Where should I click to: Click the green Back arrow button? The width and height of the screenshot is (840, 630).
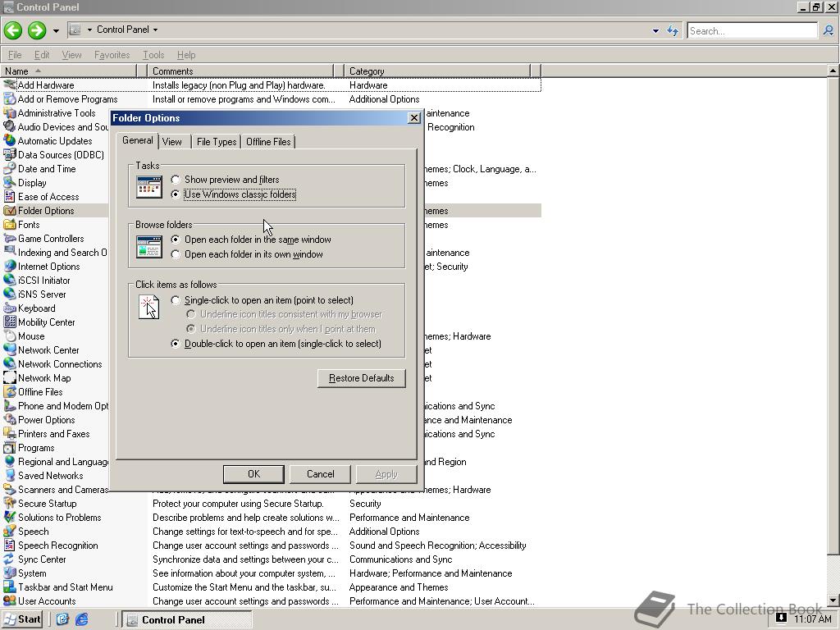[x=13, y=30]
